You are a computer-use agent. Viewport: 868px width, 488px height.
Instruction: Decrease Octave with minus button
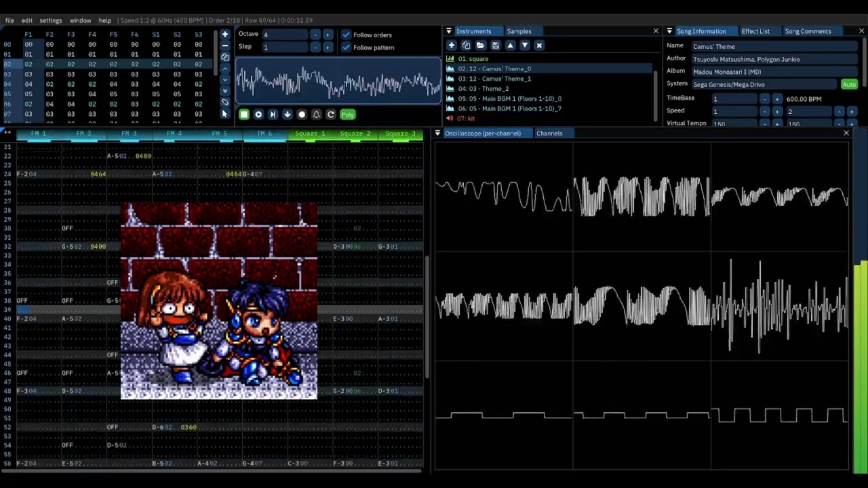click(315, 35)
